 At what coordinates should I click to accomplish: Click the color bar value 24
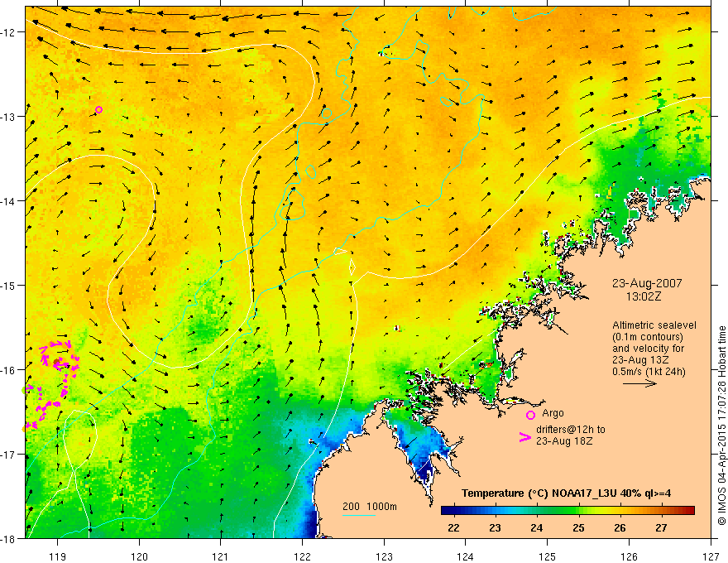point(537,527)
